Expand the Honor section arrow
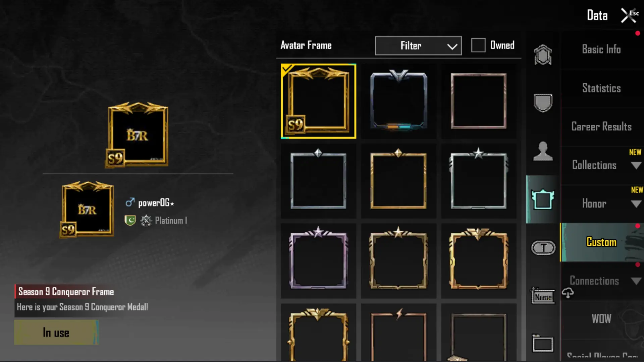Screen dimensions: 644x362 coord(636,204)
